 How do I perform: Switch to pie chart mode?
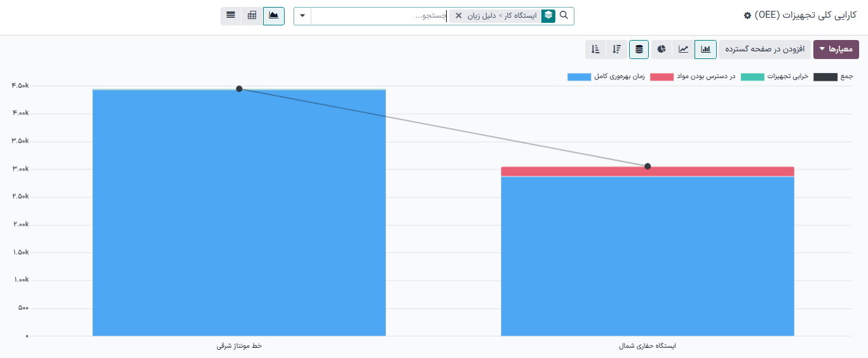coord(661,49)
